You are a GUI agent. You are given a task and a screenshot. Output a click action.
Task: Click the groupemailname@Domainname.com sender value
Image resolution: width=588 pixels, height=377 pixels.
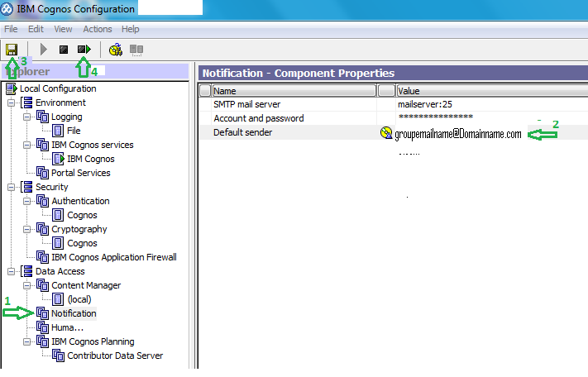[x=458, y=134]
